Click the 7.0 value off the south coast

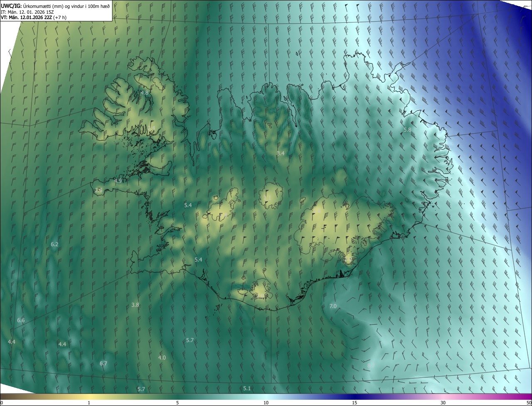point(333,306)
